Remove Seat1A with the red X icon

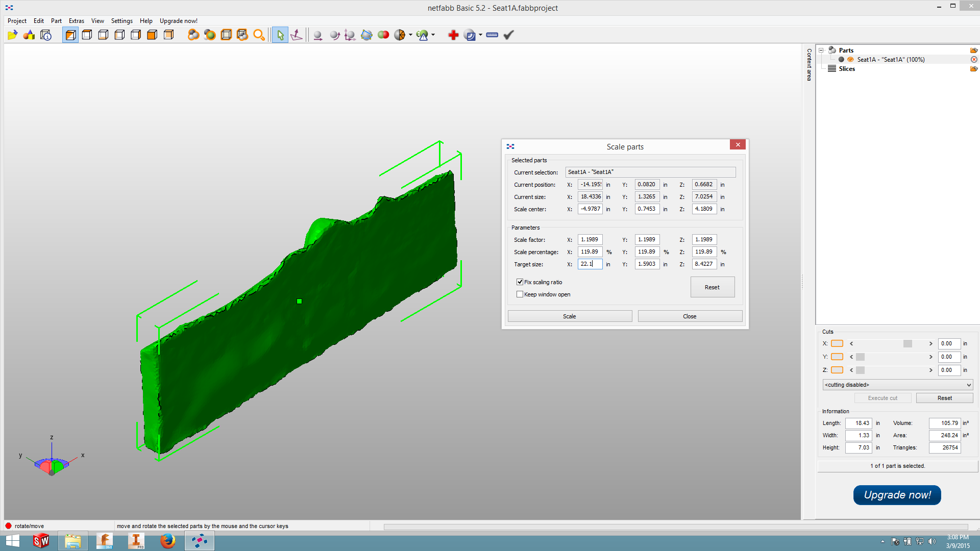pos(974,60)
